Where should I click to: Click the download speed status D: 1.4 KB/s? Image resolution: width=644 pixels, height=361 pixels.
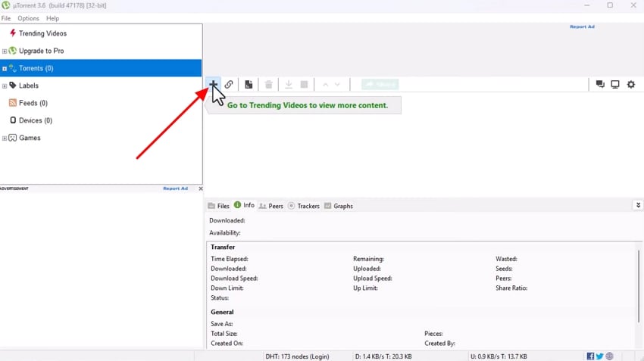[x=383, y=356]
